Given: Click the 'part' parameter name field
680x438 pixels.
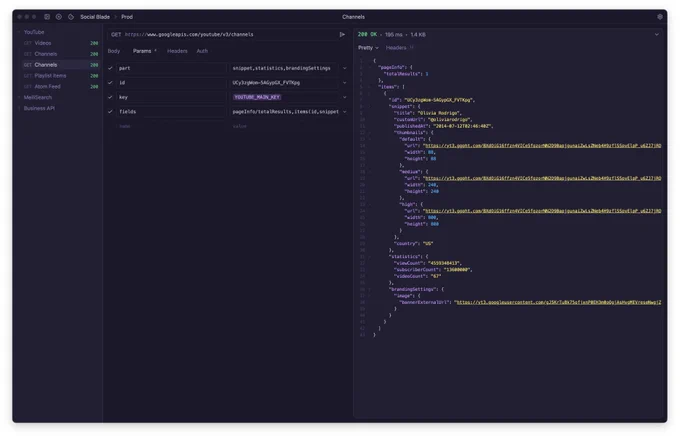Looking at the screenshot, I should (x=171, y=68).
